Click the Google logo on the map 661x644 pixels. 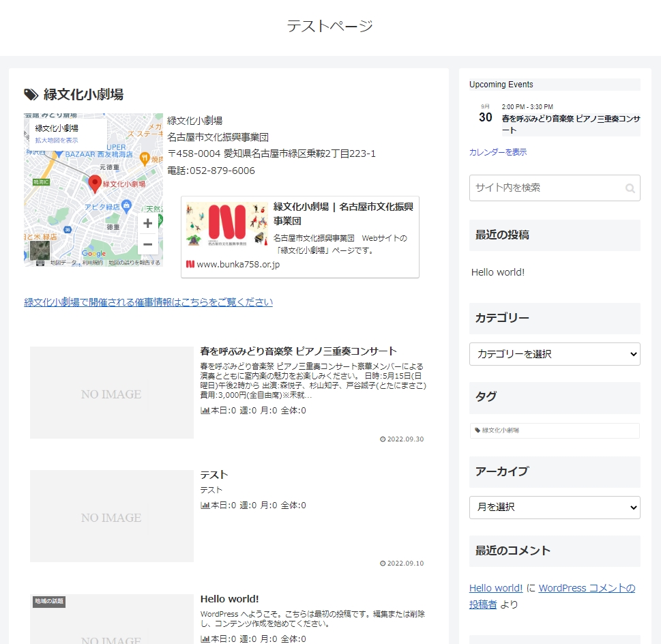pyautogui.click(x=93, y=253)
